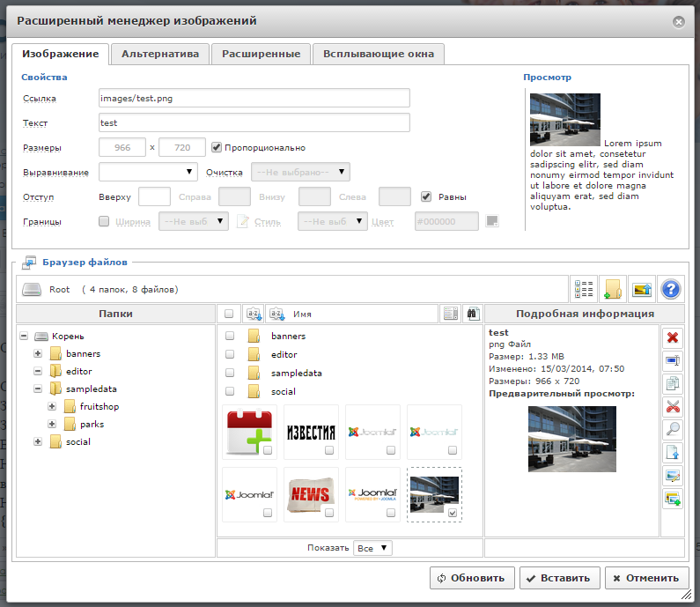Screen dimensions: 700x607
Task: Open the file list view mode icon
Action: coord(584,290)
